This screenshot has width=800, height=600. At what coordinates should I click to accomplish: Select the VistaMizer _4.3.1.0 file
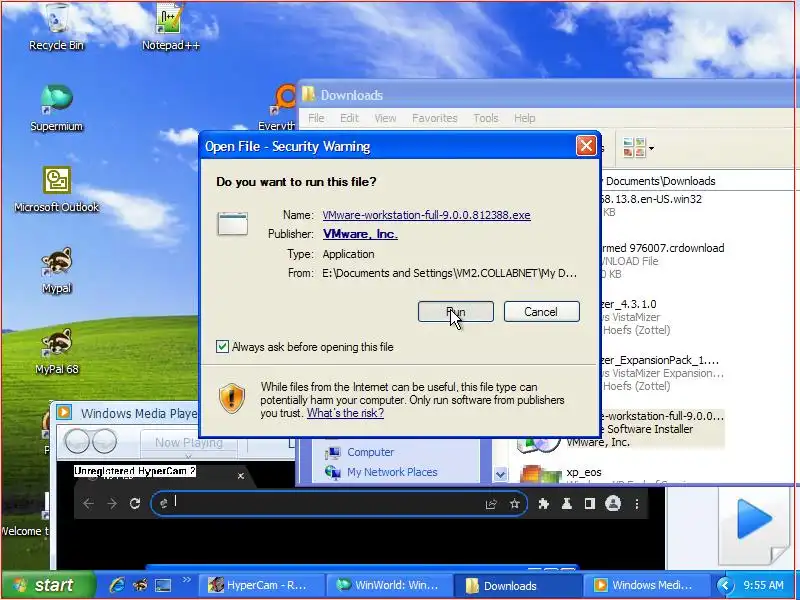click(x=637, y=317)
